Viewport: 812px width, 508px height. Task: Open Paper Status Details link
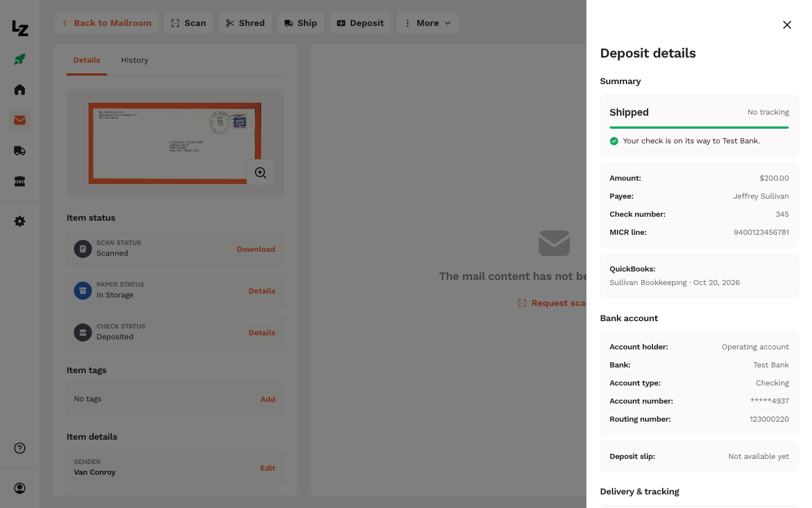pyautogui.click(x=262, y=291)
